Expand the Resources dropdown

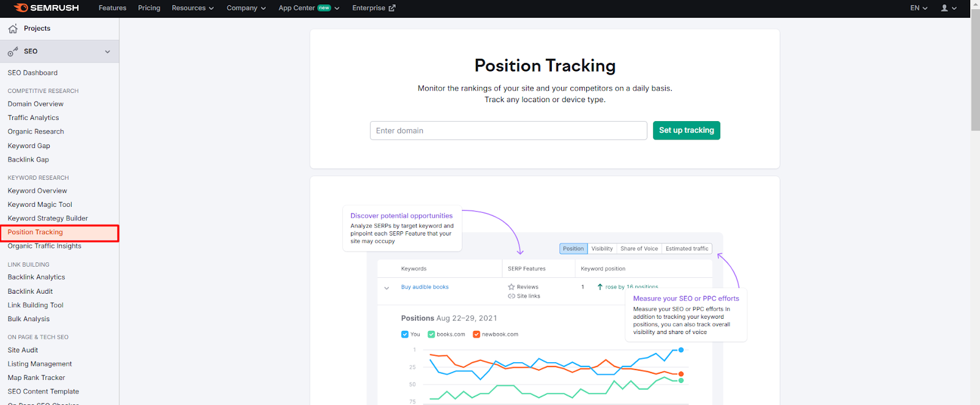click(x=193, y=8)
